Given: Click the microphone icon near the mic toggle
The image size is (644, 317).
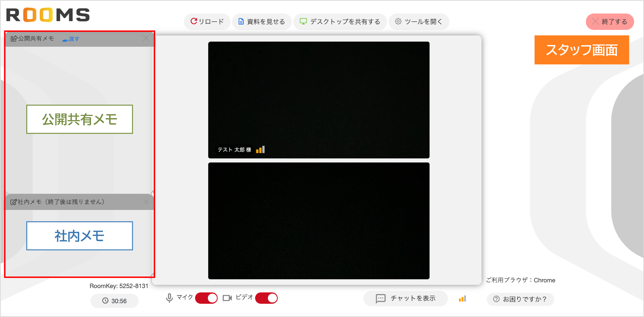Looking at the screenshot, I should (170, 298).
